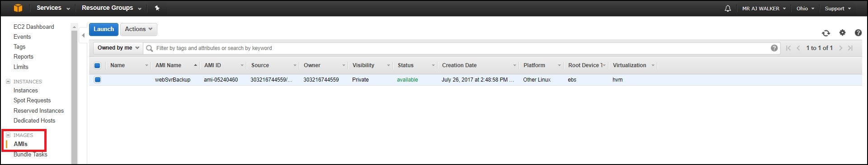The height and width of the screenshot is (165, 868).
Task: Click the Launch button
Action: 104,29
